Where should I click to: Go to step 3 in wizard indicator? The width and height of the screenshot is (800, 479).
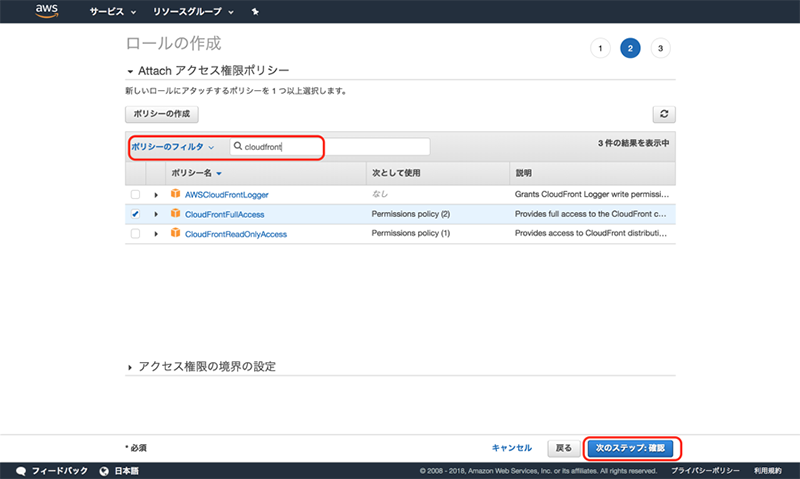660,48
